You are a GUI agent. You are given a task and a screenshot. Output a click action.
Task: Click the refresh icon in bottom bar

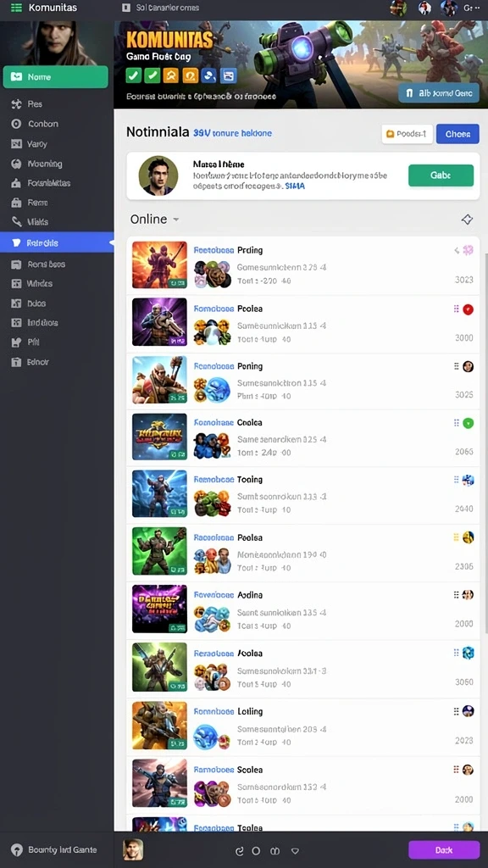pyautogui.click(x=240, y=851)
